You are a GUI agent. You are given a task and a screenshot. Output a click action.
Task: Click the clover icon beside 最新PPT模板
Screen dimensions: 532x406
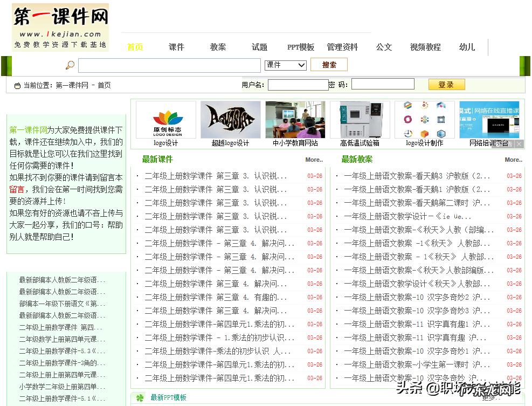click(x=140, y=398)
